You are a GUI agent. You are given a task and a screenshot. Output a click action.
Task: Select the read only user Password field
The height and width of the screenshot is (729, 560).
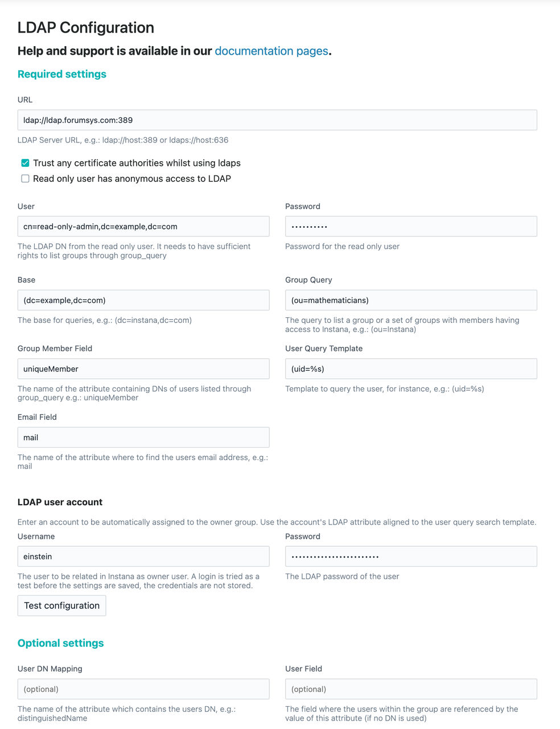[411, 227]
